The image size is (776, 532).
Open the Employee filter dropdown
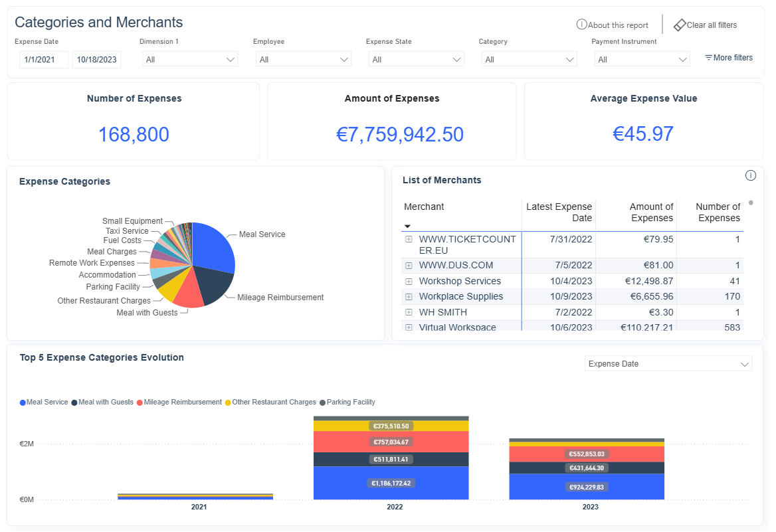pyautogui.click(x=303, y=59)
